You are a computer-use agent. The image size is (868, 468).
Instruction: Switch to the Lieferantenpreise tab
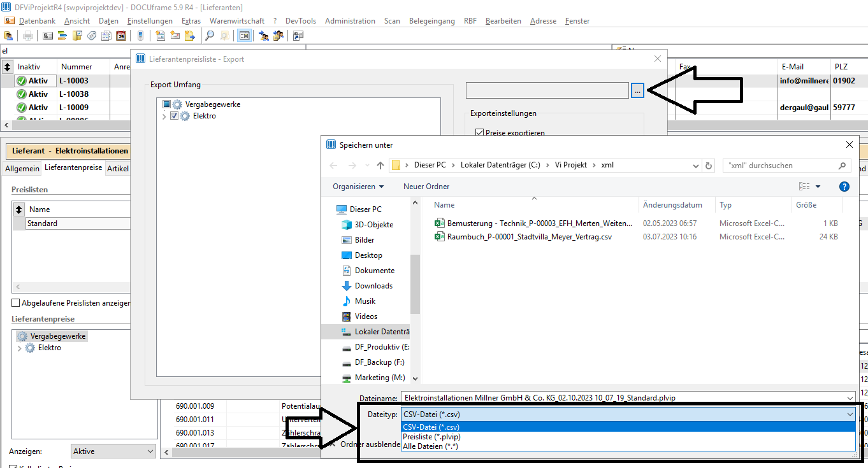pyautogui.click(x=73, y=167)
